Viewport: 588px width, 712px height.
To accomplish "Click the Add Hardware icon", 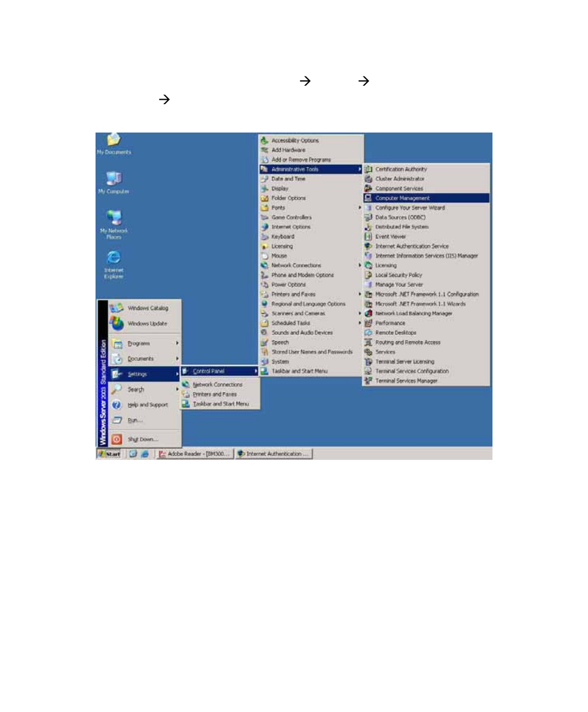I will (x=264, y=150).
